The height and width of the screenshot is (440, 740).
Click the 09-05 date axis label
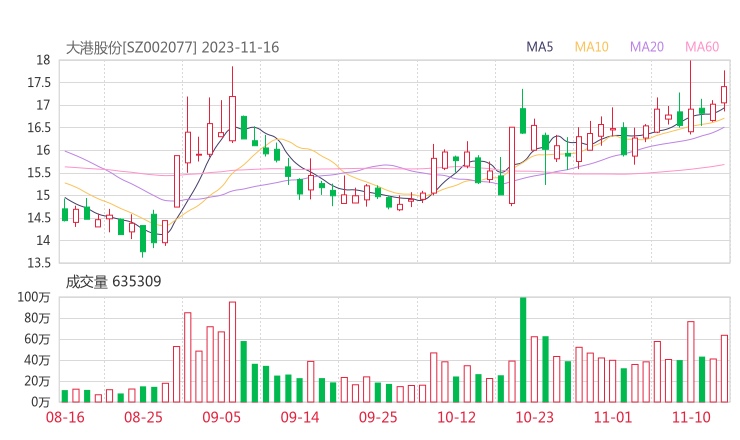click(221, 417)
